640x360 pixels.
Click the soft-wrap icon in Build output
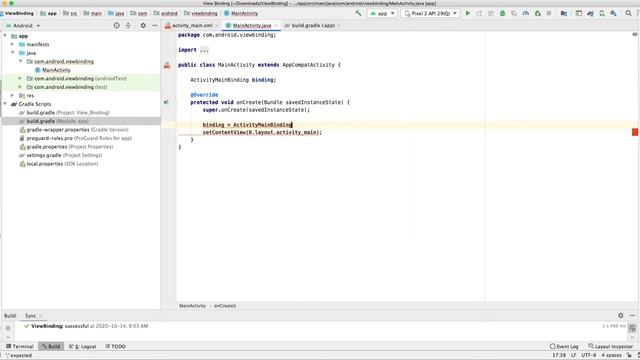point(632,328)
